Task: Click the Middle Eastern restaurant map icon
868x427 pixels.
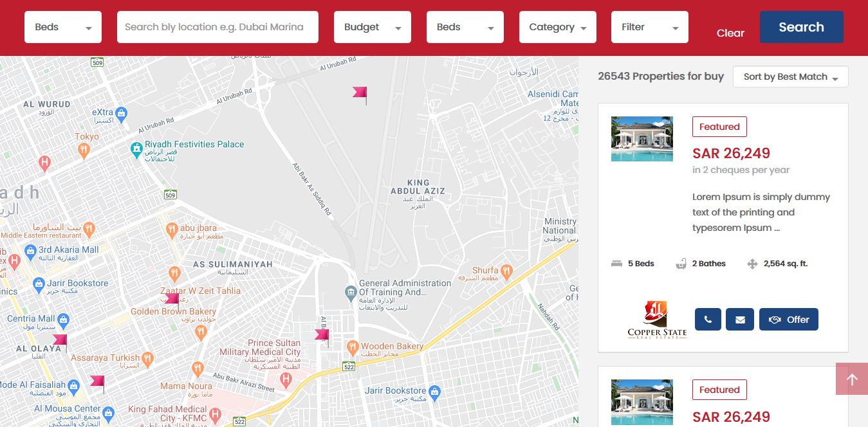Action: point(89,229)
